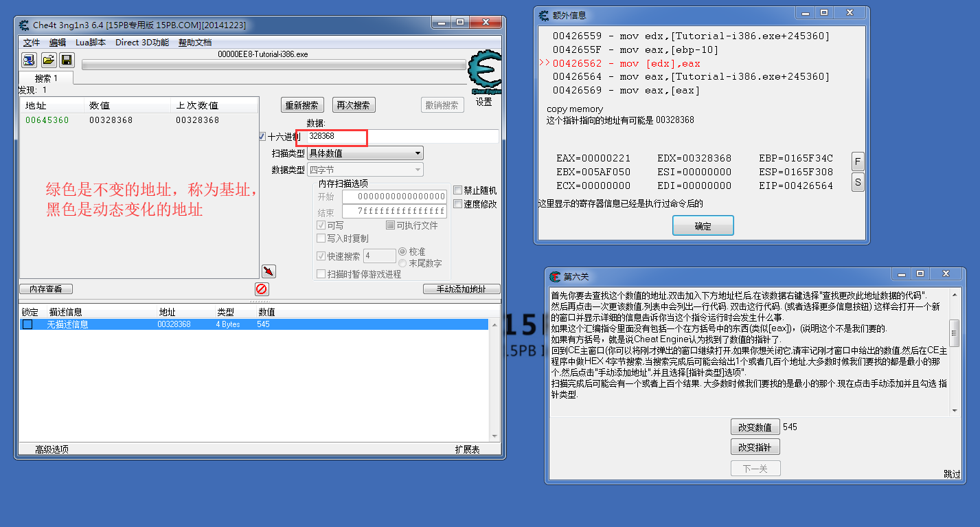Select instruction line 00426562 mov [edx],eax
The width and height of the screenshot is (980, 527).
coord(625,63)
